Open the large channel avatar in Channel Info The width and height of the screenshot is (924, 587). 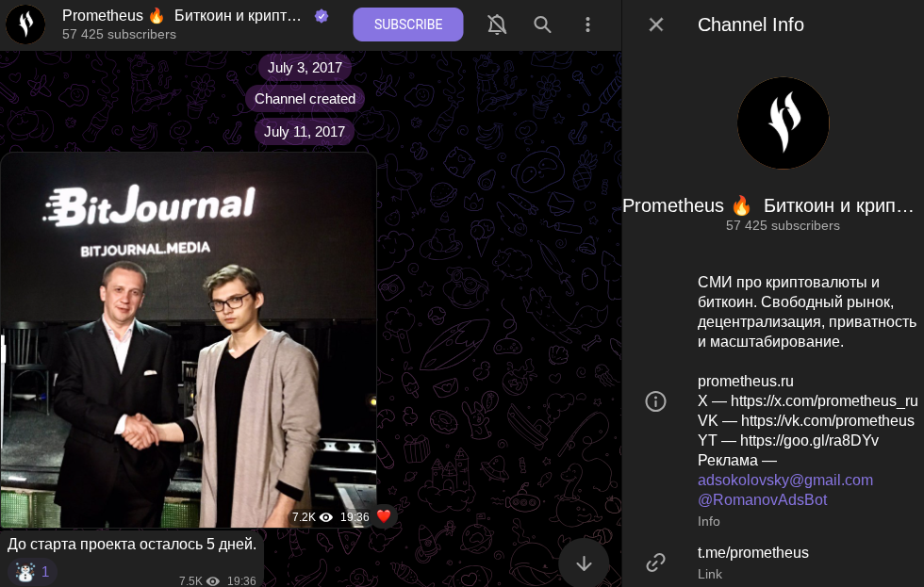[784, 123]
